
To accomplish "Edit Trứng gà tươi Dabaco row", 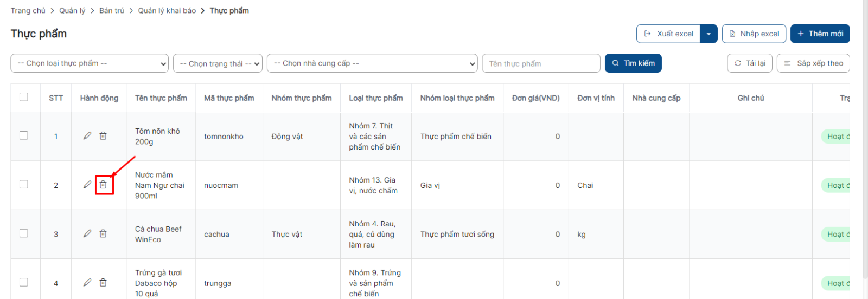I will point(87,282).
